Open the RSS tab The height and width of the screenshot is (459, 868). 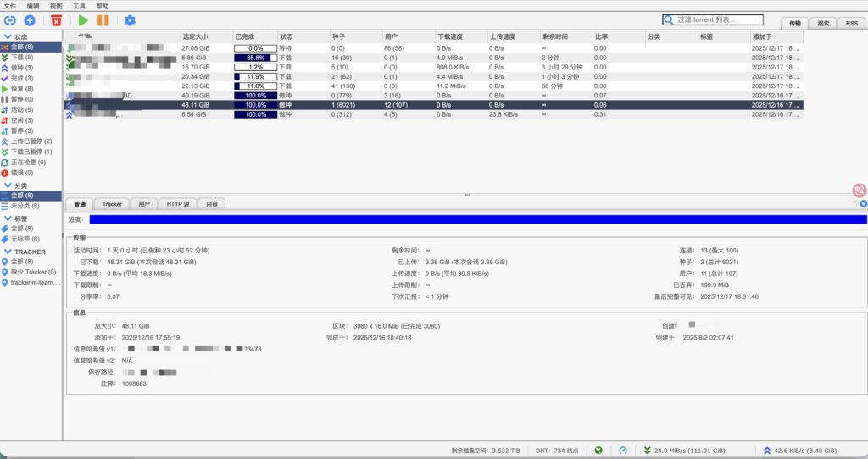click(x=852, y=24)
